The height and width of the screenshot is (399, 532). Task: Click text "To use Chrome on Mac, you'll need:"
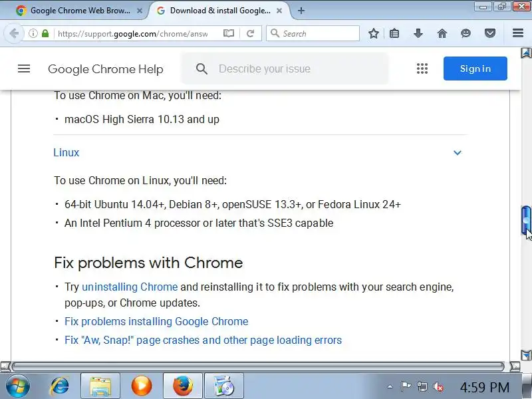[x=138, y=95]
